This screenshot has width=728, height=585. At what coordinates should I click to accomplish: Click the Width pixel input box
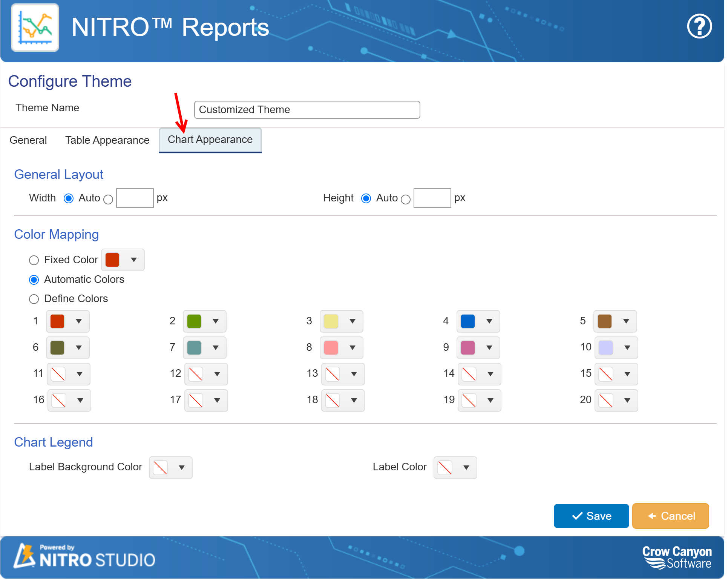coord(135,198)
